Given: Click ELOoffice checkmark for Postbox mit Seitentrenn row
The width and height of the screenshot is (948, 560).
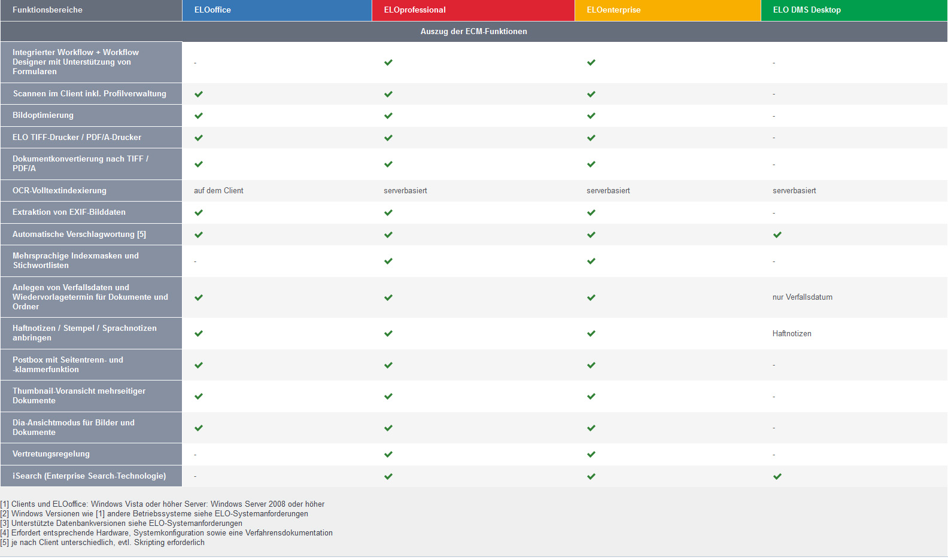Looking at the screenshot, I should point(199,365).
